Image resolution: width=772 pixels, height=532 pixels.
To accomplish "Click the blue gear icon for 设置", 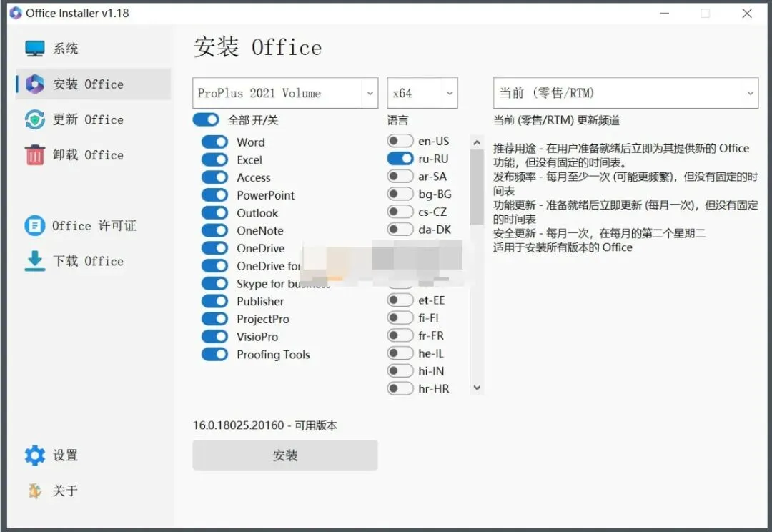I will [35, 455].
